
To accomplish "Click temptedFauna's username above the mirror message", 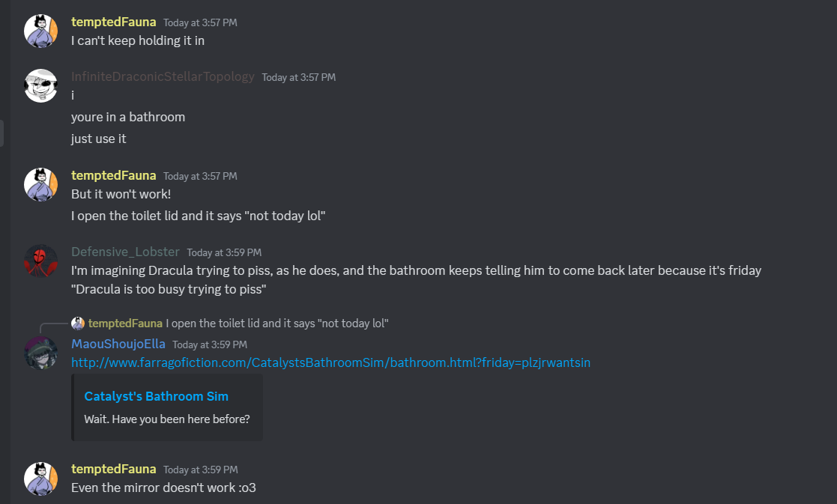I will pyautogui.click(x=113, y=469).
